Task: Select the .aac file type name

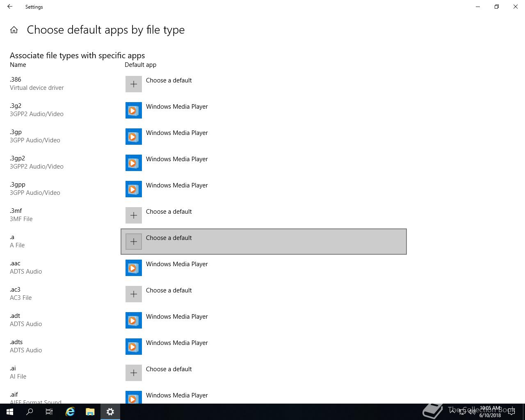Action: [x=15, y=263]
